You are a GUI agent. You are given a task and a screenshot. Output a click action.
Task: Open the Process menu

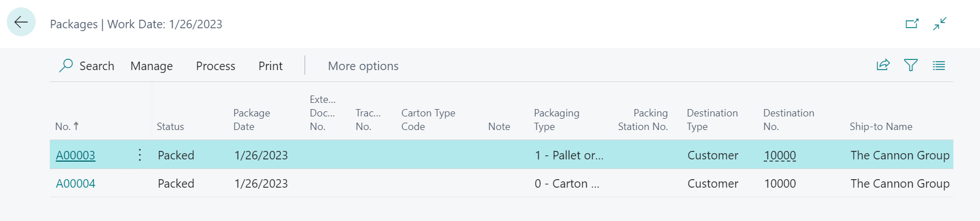[215, 66]
